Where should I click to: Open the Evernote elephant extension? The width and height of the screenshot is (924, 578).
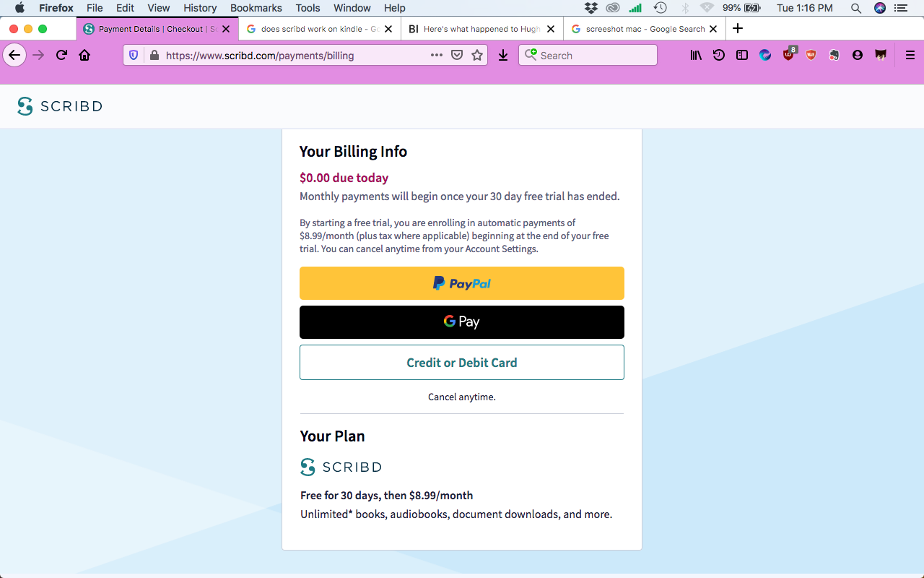pyautogui.click(x=834, y=55)
